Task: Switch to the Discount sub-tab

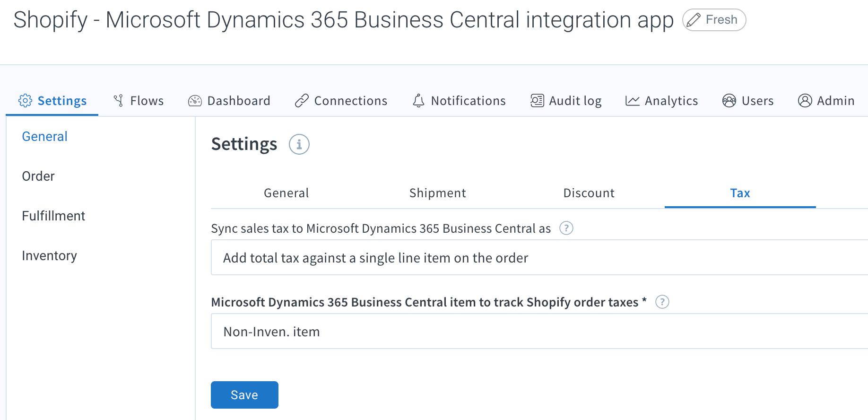Action: (589, 193)
